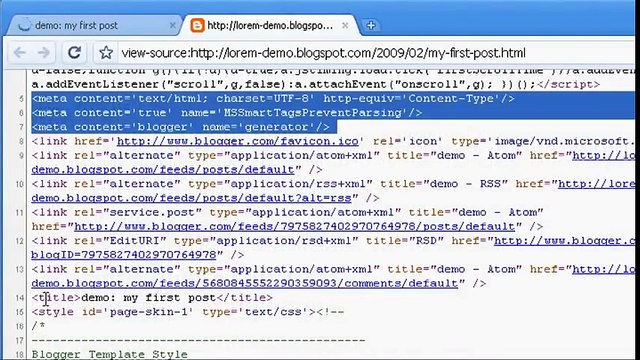640x360 pixels.
Task: Click line number 11 in the gutter
Action: click(x=20, y=212)
